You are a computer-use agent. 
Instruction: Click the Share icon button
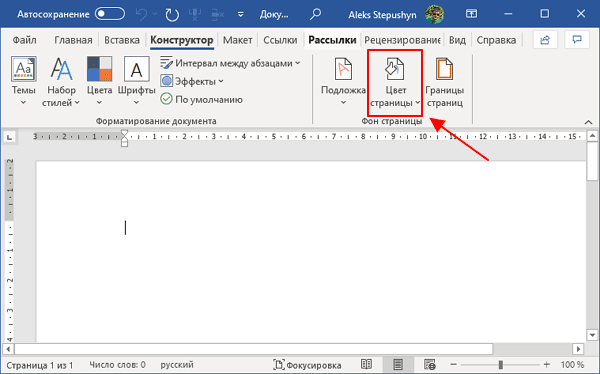tap(545, 39)
